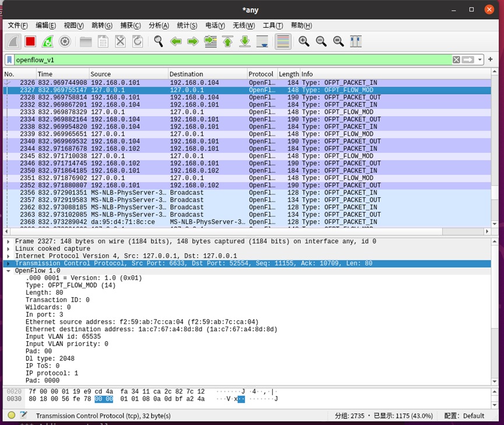
Task: Restart the current capture with green fin icon
Action: (x=48, y=41)
